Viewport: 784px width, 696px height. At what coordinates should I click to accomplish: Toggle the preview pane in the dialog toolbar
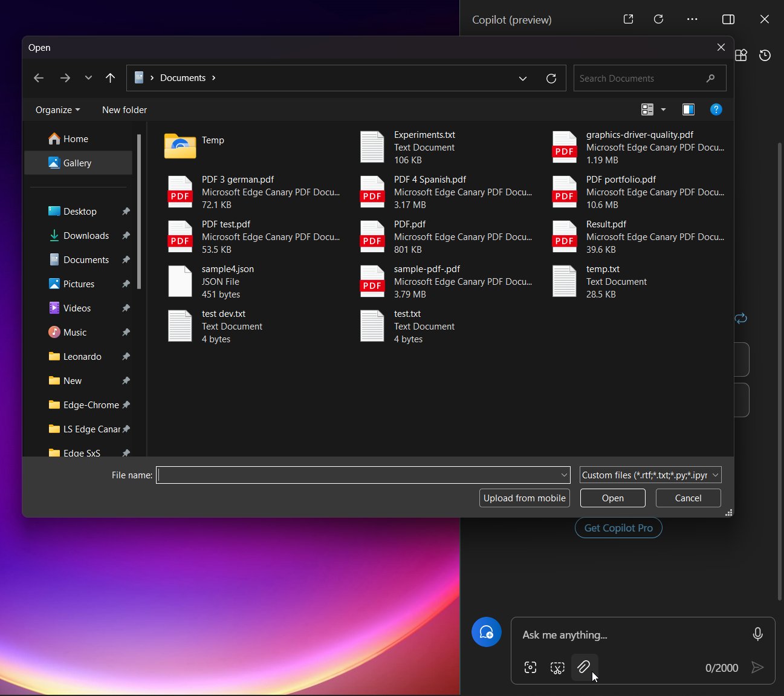pyautogui.click(x=688, y=109)
